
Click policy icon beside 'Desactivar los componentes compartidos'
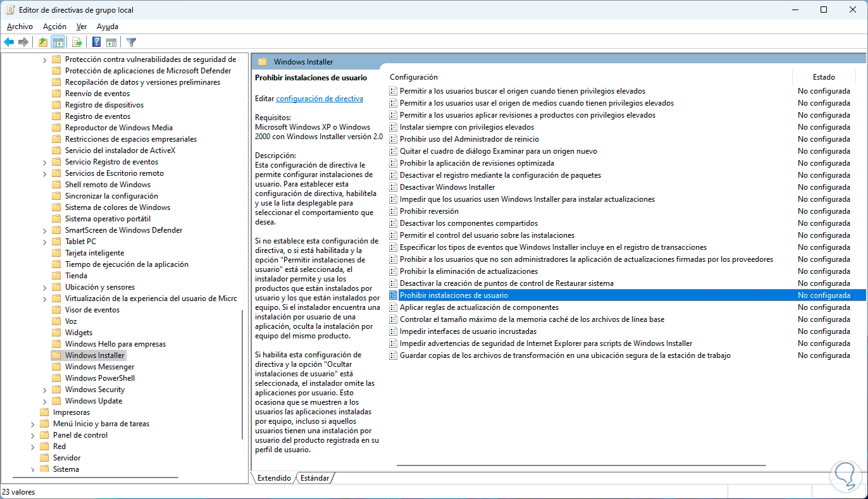tap(394, 223)
